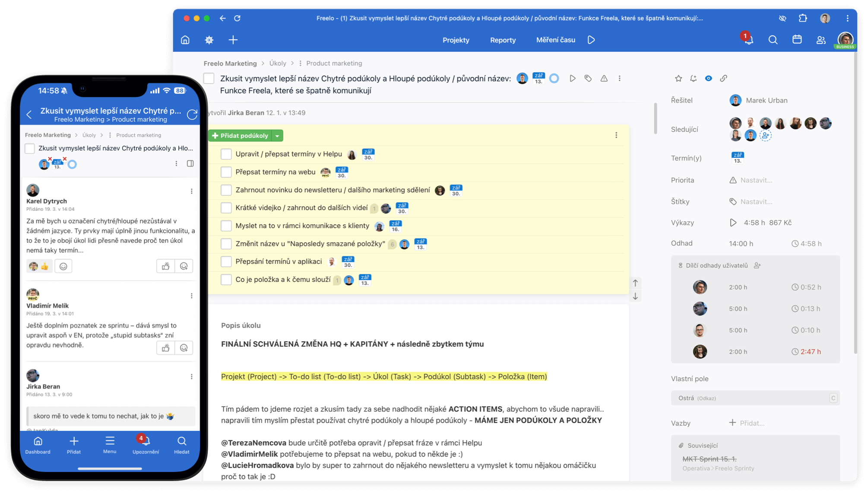Check 'Upravit / přepsat termíny v Helpu' subtask
Viewport: 868px width, 494px height.
226,154
